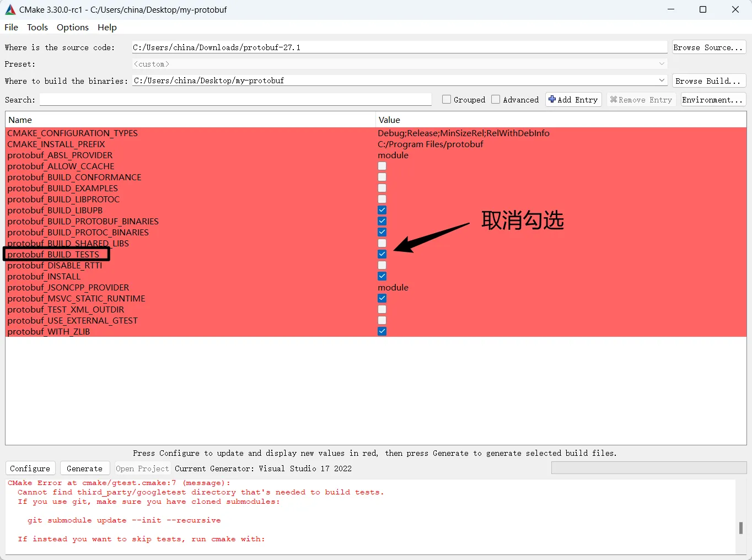Screen dimensions: 752x560
Task: Select protobuf_INSTALL entry name
Action: [44, 276]
